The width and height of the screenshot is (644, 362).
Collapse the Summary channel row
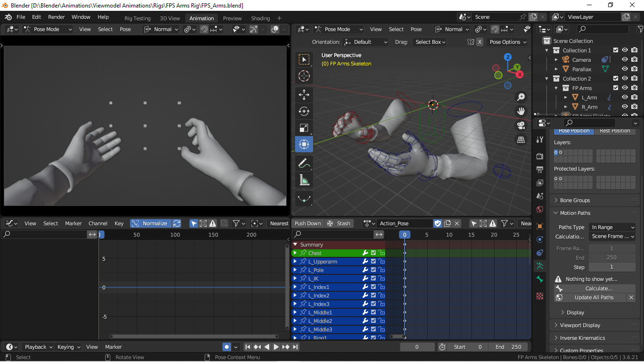(x=295, y=245)
